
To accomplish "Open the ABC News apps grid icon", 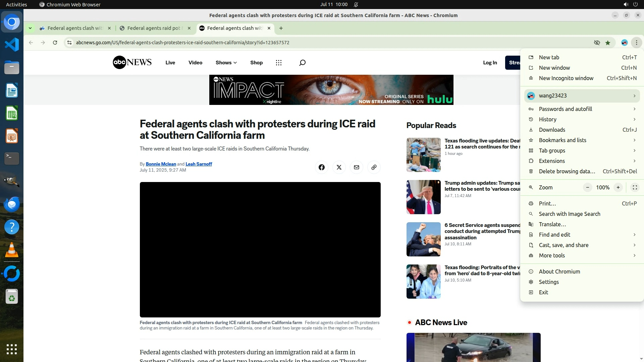I will click(x=278, y=63).
